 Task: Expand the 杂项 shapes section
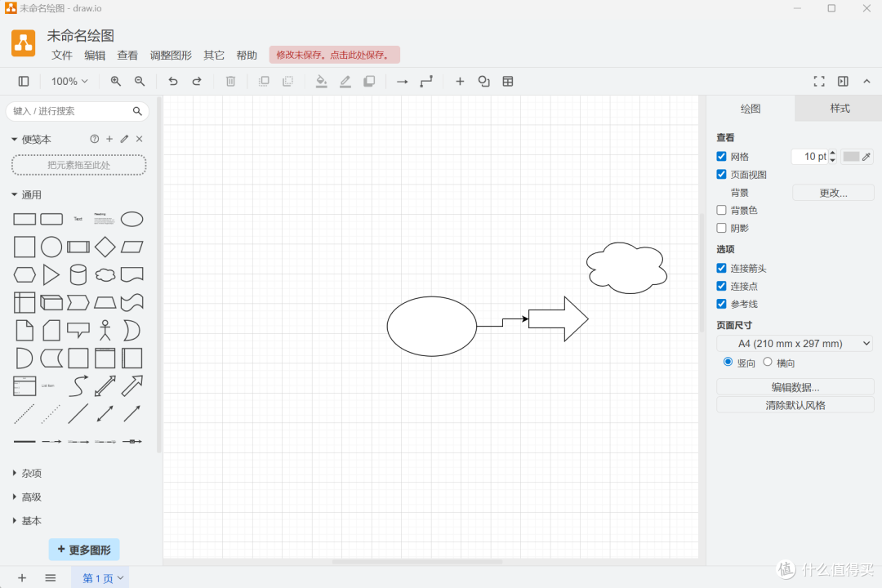(26, 473)
